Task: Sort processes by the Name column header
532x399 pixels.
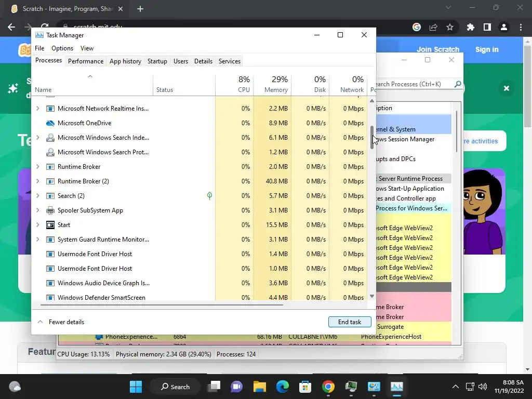Action: click(x=92, y=85)
